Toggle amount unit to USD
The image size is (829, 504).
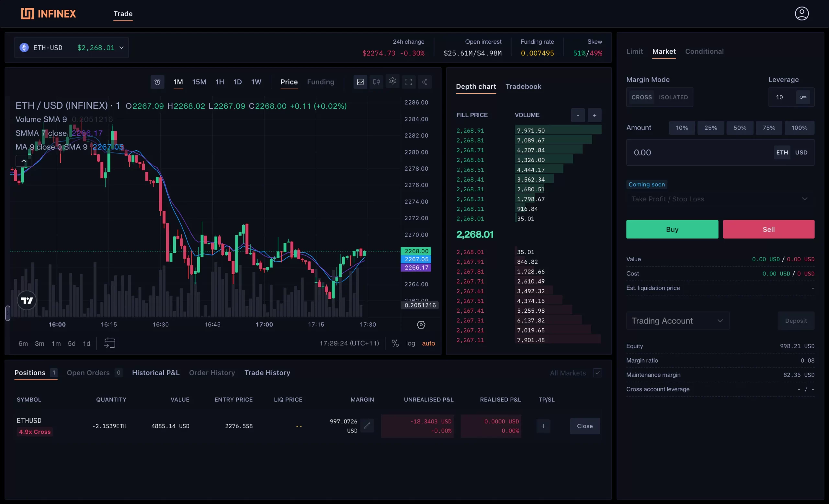(801, 153)
